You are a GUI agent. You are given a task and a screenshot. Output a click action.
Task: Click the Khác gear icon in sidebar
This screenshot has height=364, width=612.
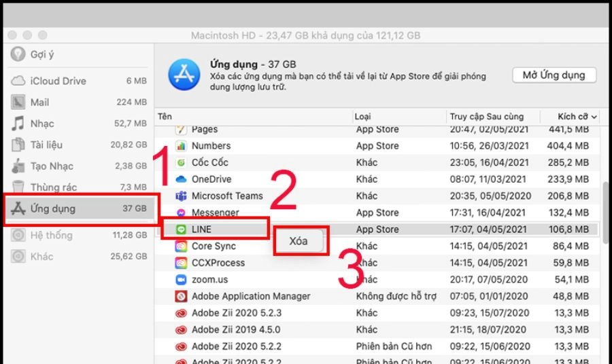(18, 257)
